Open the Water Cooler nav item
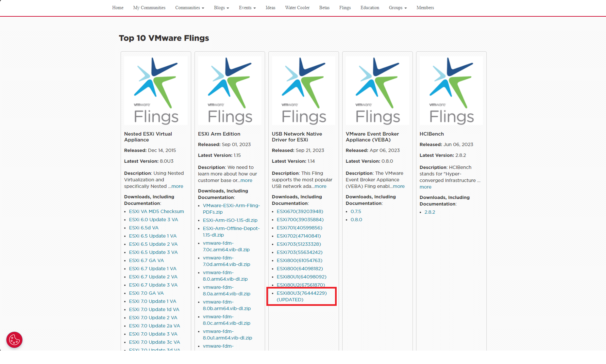 (297, 8)
